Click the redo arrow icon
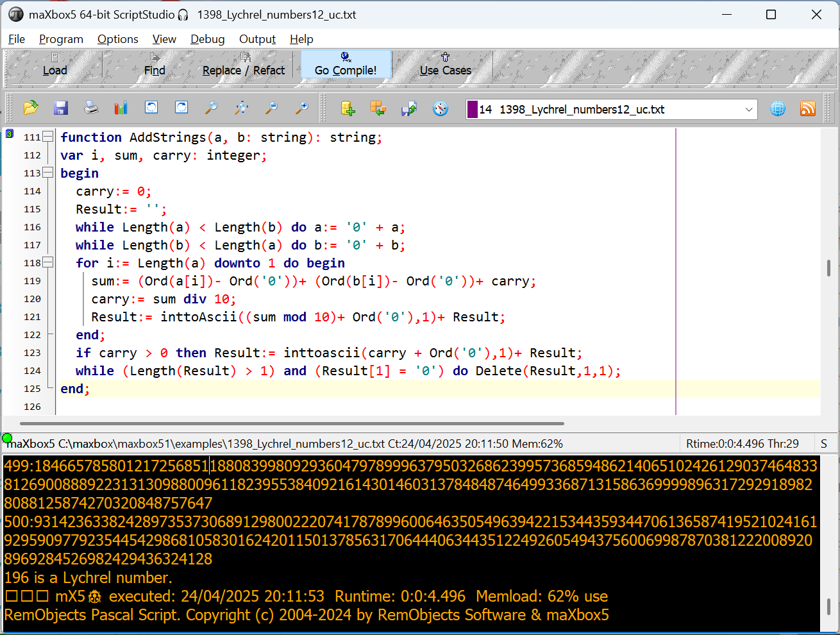Viewport: 840px width, 635px height. click(181, 108)
